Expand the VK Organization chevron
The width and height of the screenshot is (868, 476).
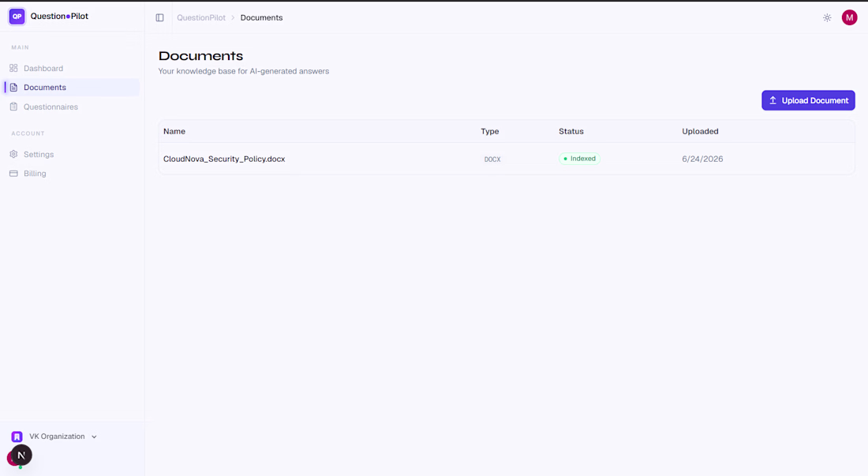(x=94, y=437)
